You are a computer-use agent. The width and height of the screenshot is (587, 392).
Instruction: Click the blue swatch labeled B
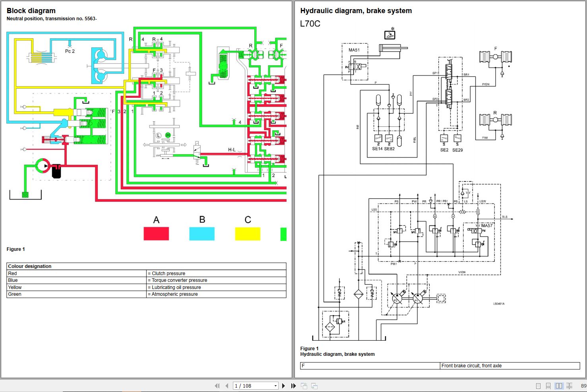[202, 234]
